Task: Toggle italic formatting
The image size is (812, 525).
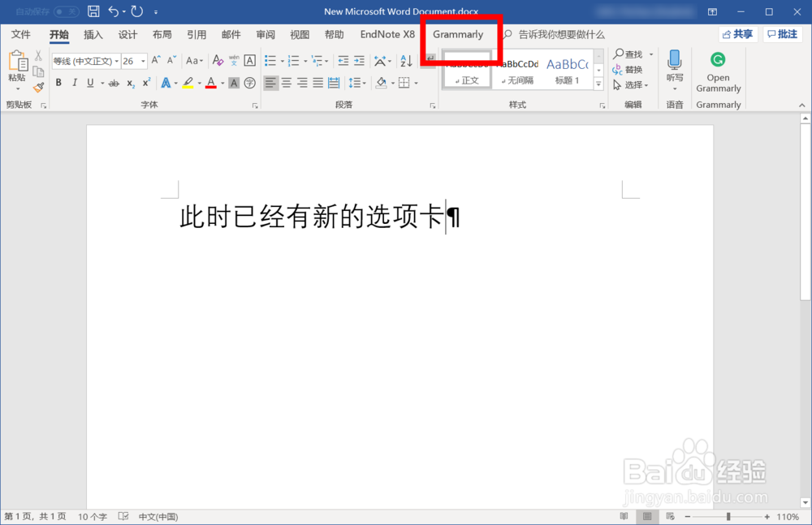Action: (x=74, y=82)
